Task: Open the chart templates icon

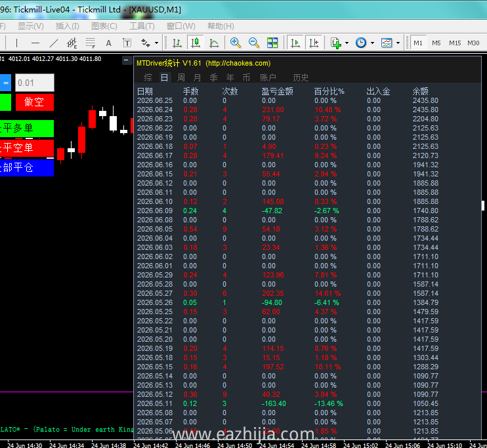Action: [387, 43]
